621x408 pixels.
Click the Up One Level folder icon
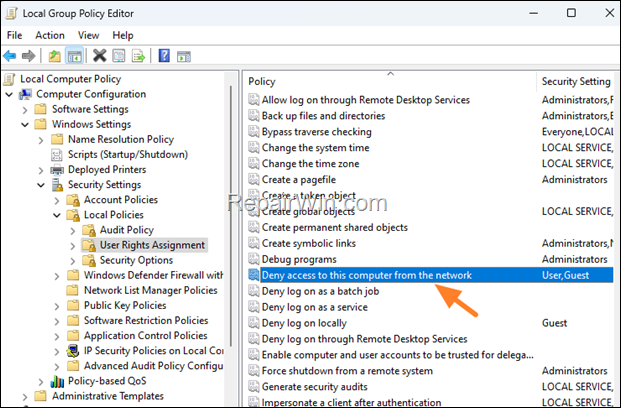pyautogui.click(x=54, y=56)
